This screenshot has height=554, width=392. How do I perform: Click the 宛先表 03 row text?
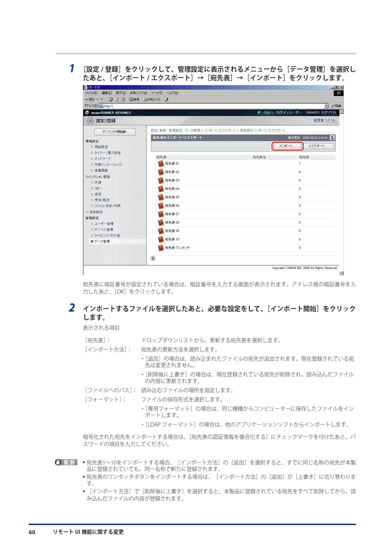(172, 181)
